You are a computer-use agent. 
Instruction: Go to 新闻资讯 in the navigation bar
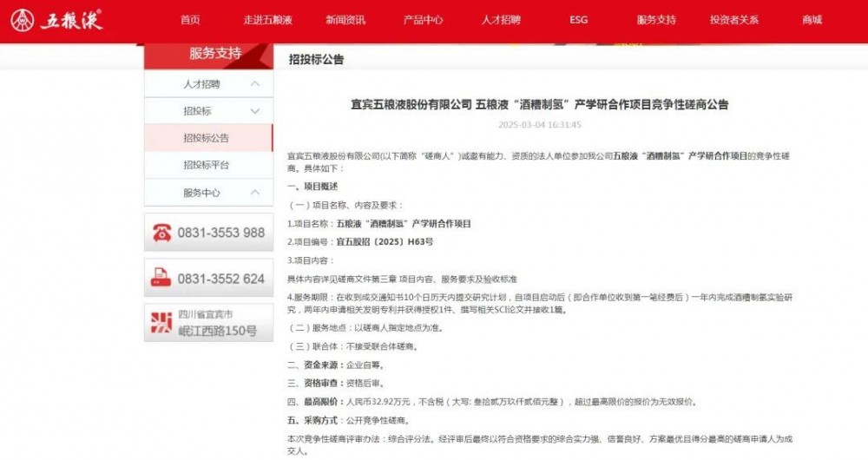coord(345,20)
